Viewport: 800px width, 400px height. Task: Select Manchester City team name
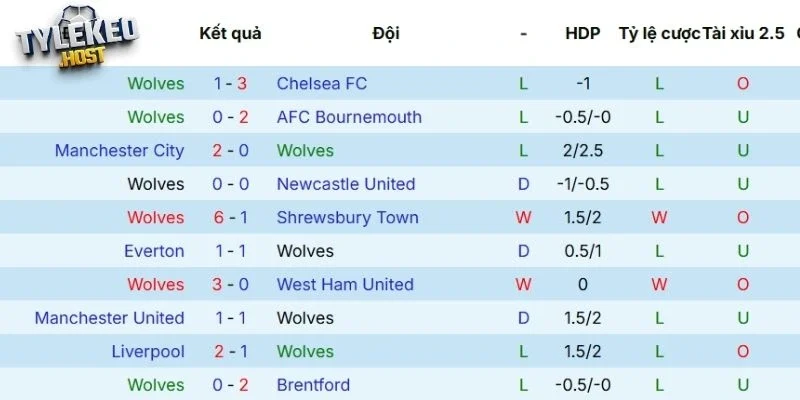tap(119, 151)
